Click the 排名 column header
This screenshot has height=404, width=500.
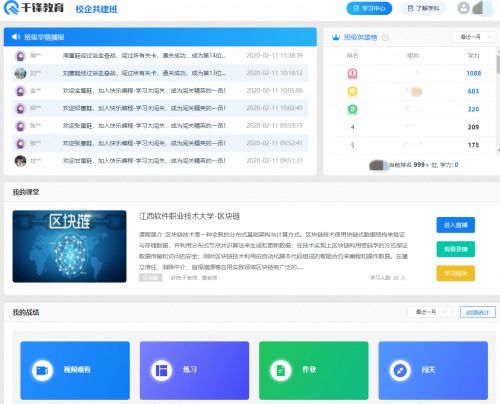pyautogui.click(x=352, y=55)
